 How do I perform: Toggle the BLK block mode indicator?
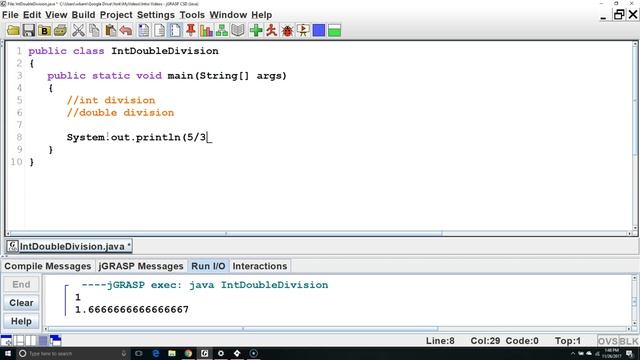pos(629,341)
